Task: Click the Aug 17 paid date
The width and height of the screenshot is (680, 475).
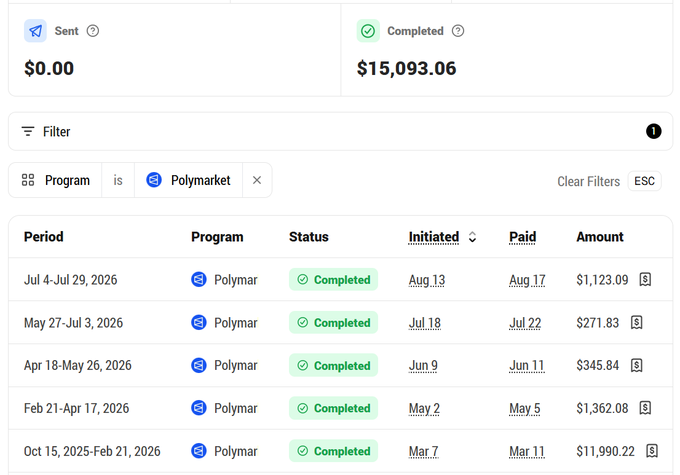Action: tap(527, 280)
